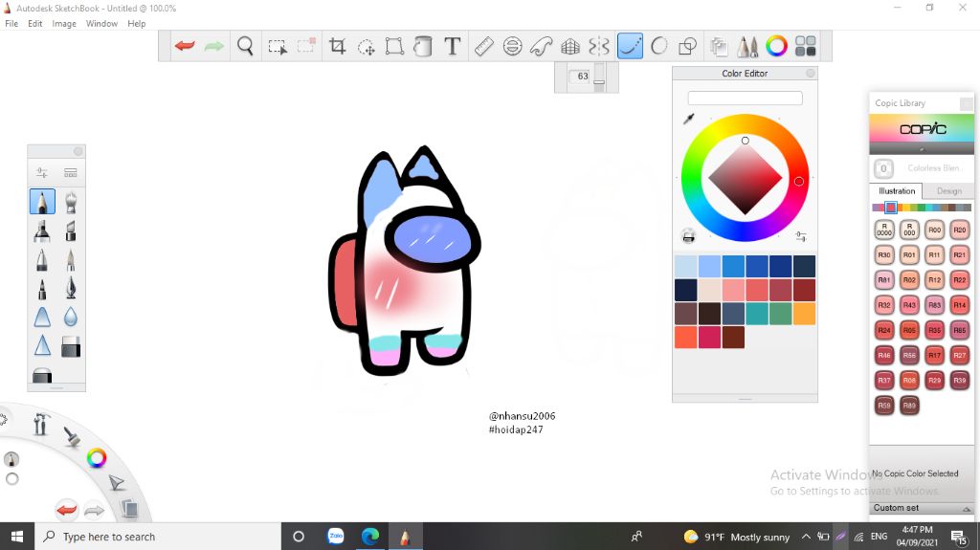Switch to the Illustration tab
Screen dimensions: 980x550
pos(896,191)
